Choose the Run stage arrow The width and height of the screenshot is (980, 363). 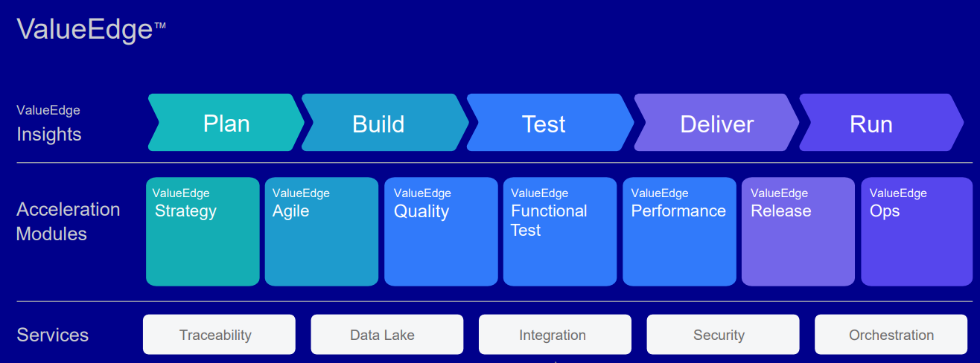click(880, 123)
